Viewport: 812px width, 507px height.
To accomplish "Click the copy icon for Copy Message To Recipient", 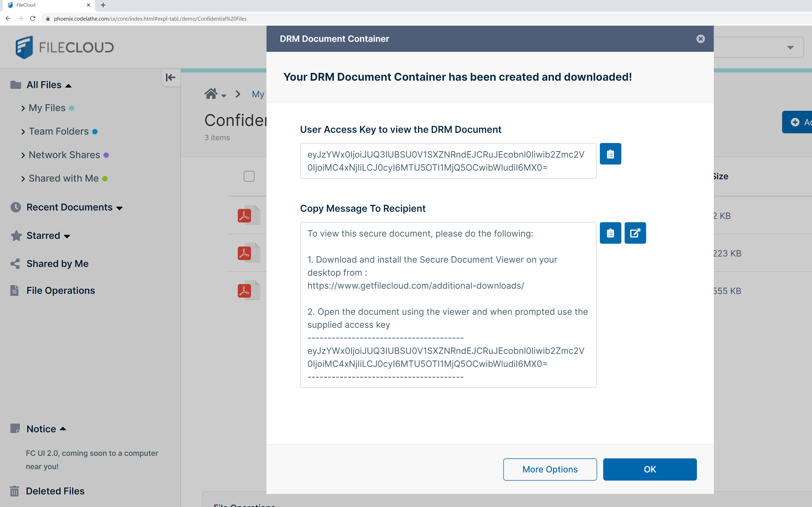I will click(x=611, y=232).
